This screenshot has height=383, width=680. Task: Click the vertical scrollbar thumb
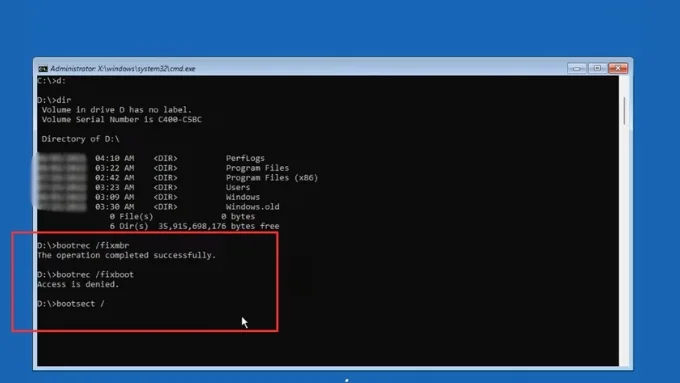click(x=624, y=111)
